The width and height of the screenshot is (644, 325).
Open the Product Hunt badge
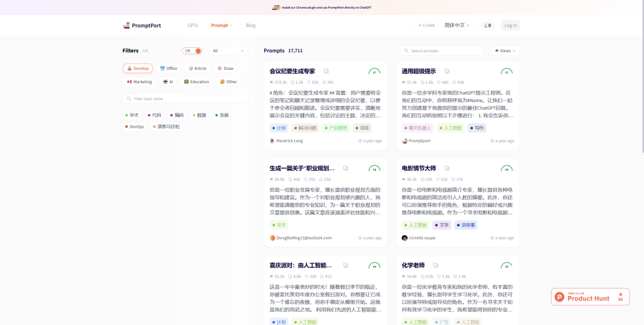[590, 297]
